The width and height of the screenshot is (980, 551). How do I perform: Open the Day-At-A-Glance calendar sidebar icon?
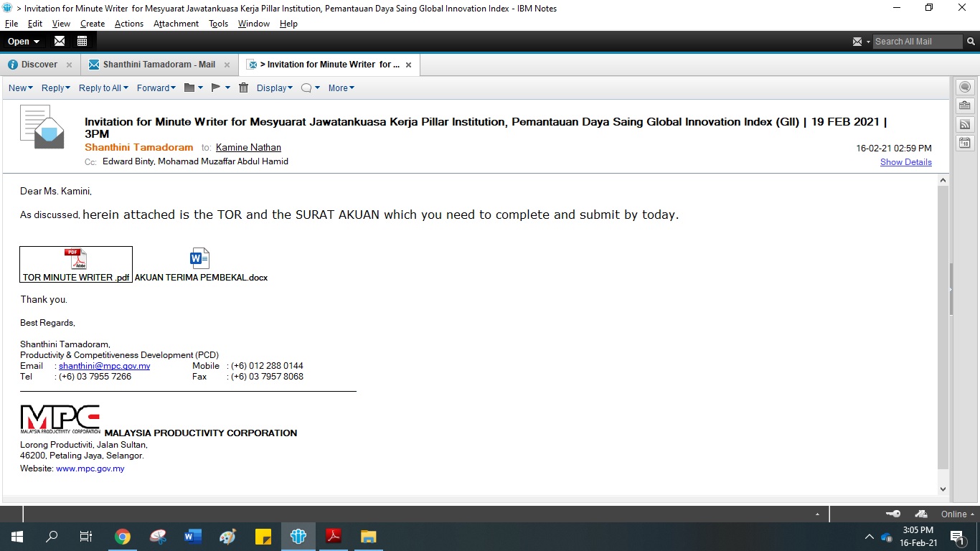[x=965, y=143]
